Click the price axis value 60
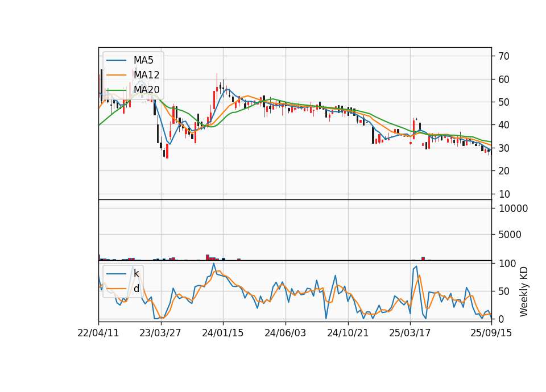The height and width of the screenshot is (392, 546). [504, 80]
